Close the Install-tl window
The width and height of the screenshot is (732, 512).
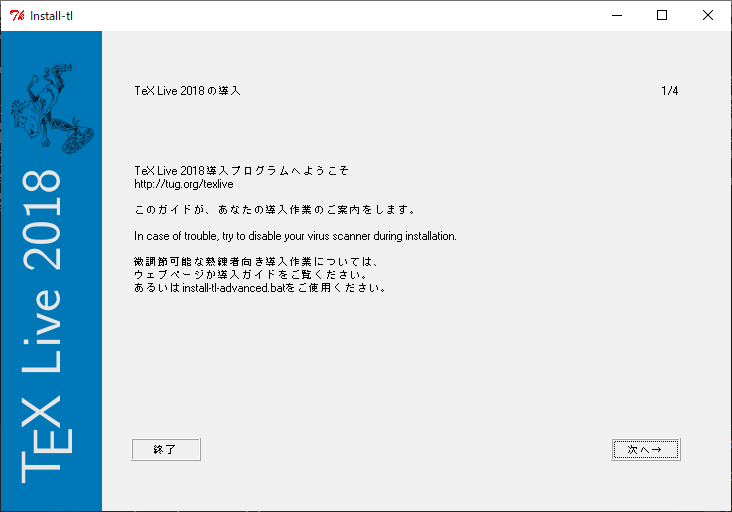tap(708, 15)
